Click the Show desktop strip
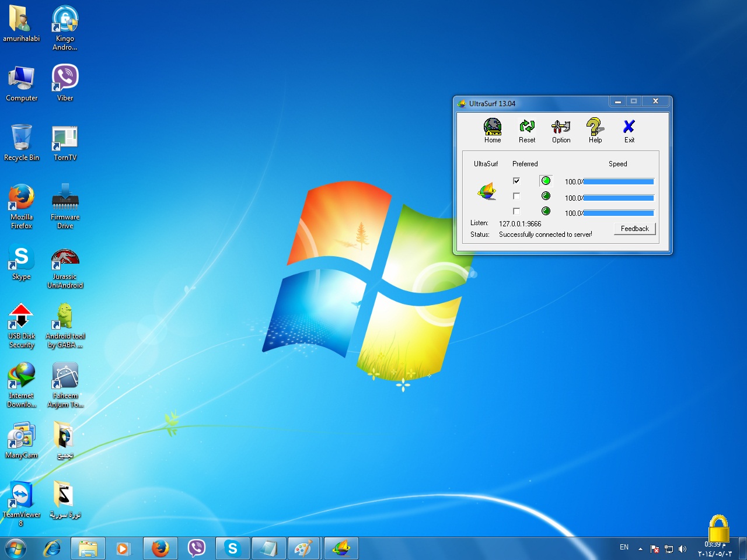Image resolution: width=747 pixels, height=560 pixels. coord(743,548)
